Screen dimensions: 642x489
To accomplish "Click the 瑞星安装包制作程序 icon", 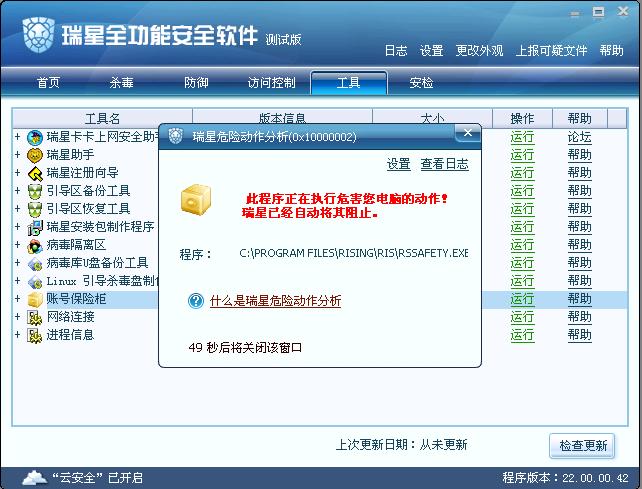I will 35,227.
